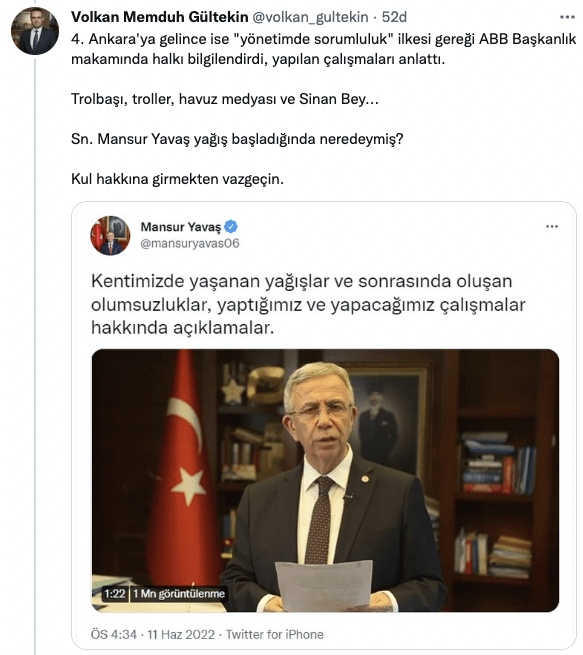Open the quoted tweet's more options menu
583x655 pixels.
click(x=552, y=226)
